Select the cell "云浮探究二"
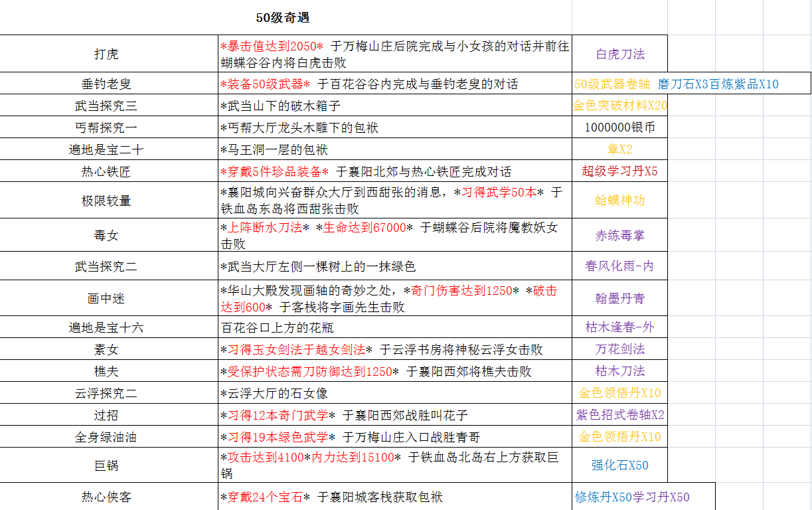The width and height of the screenshot is (812, 510). point(106,393)
